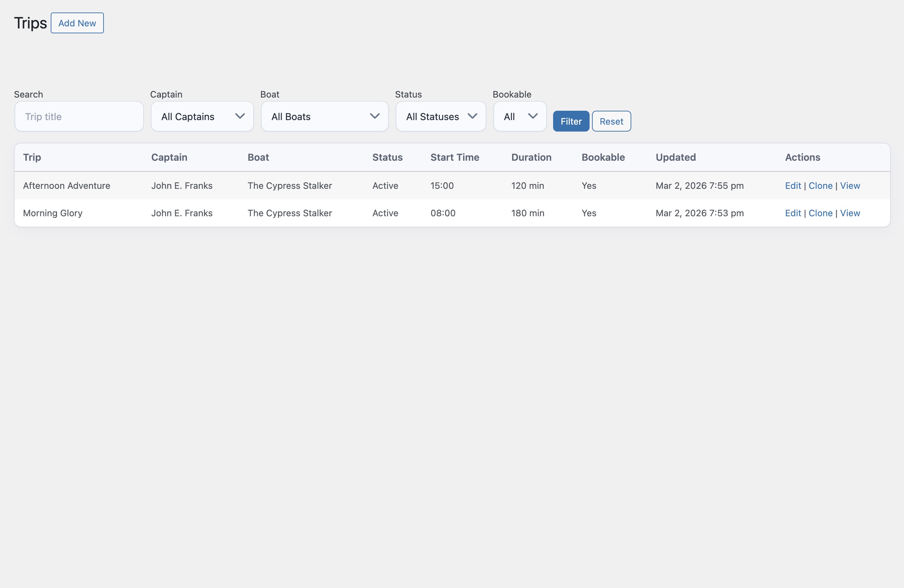Click the Trip column header
Viewport: 904px width, 588px height.
tap(32, 157)
